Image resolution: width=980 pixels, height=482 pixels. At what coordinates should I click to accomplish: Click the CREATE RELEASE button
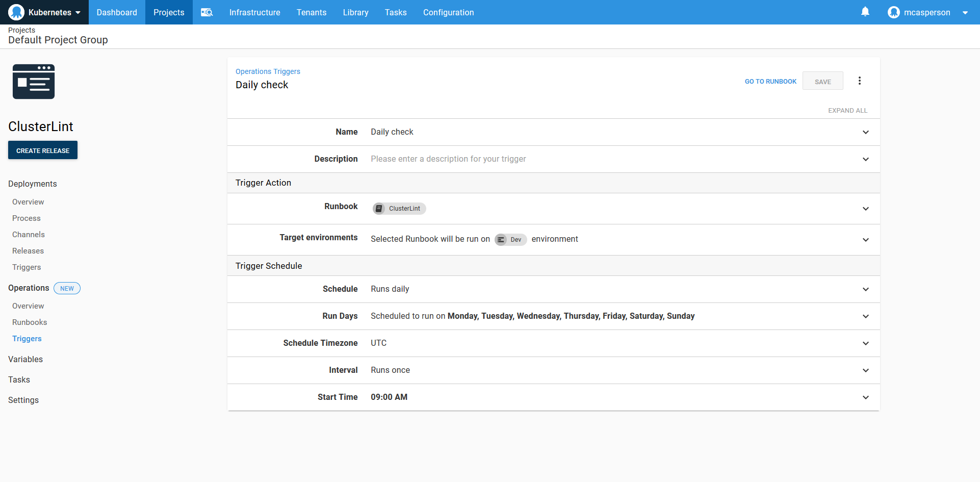(x=42, y=150)
